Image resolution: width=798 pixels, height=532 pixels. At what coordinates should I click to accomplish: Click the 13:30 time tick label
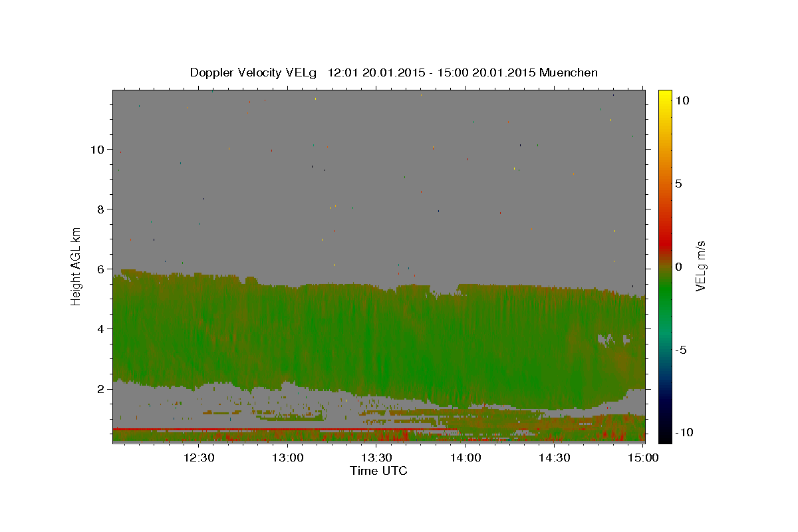[376, 458]
